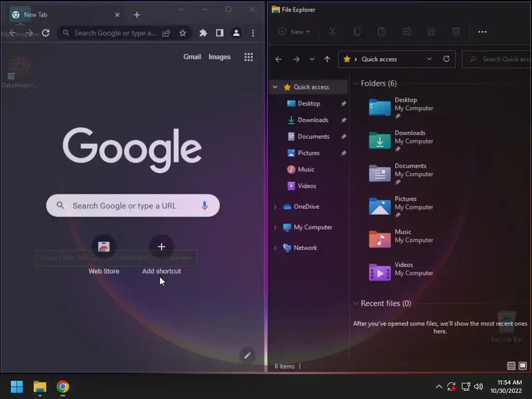Go up one level in File Explorer
This screenshot has height=399, width=532.
pos(327,59)
